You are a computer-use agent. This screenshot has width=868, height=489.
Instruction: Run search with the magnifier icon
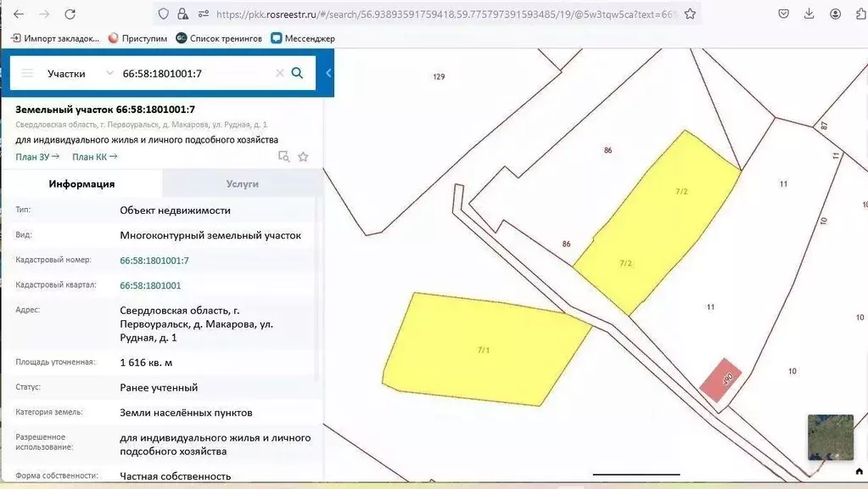tap(297, 72)
